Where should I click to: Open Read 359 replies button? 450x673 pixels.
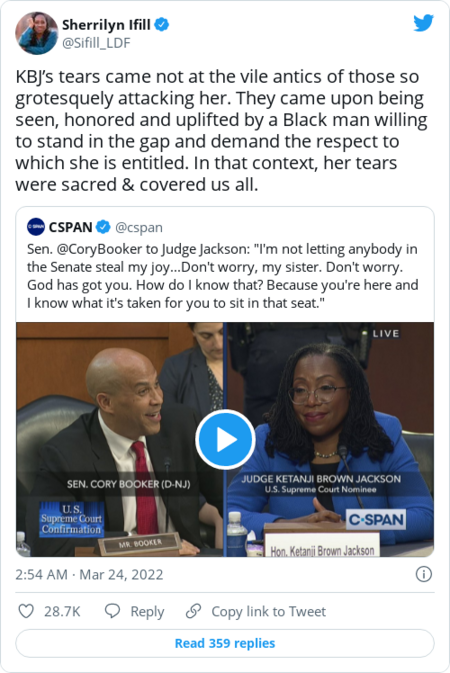pyautogui.click(x=225, y=643)
